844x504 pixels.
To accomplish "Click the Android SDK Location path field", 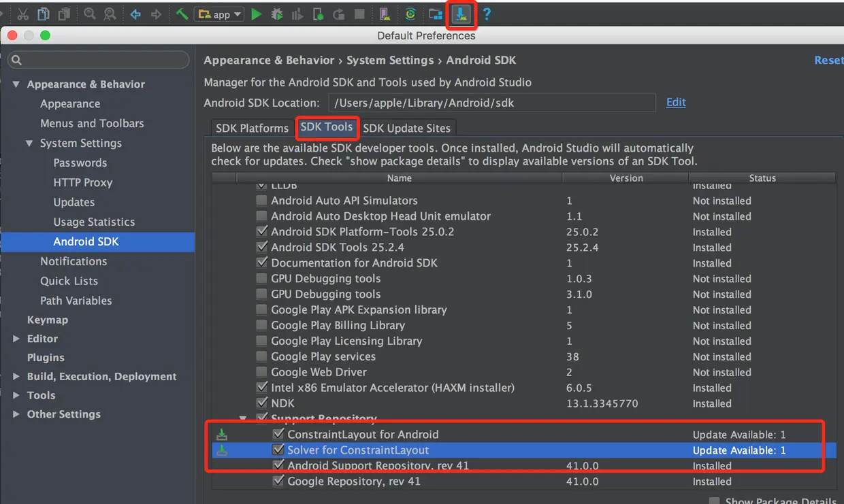I will pyautogui.click(x=491, y=103).
